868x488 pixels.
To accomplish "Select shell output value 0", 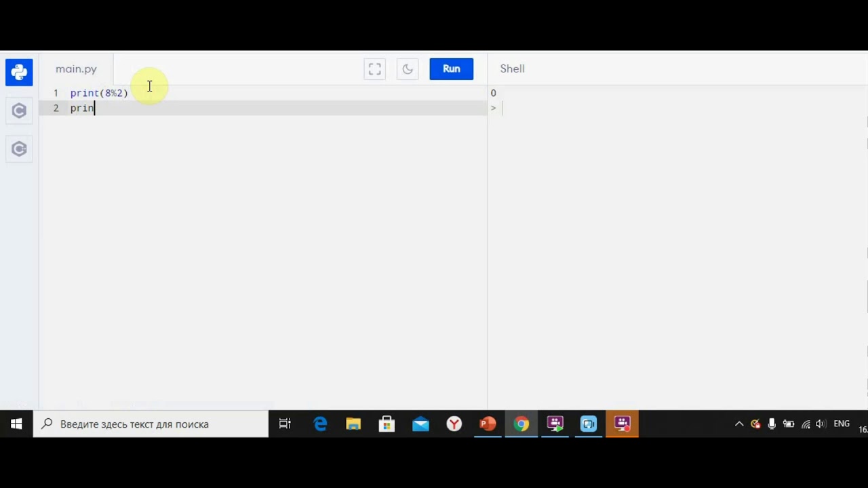I will coord(494,93).
